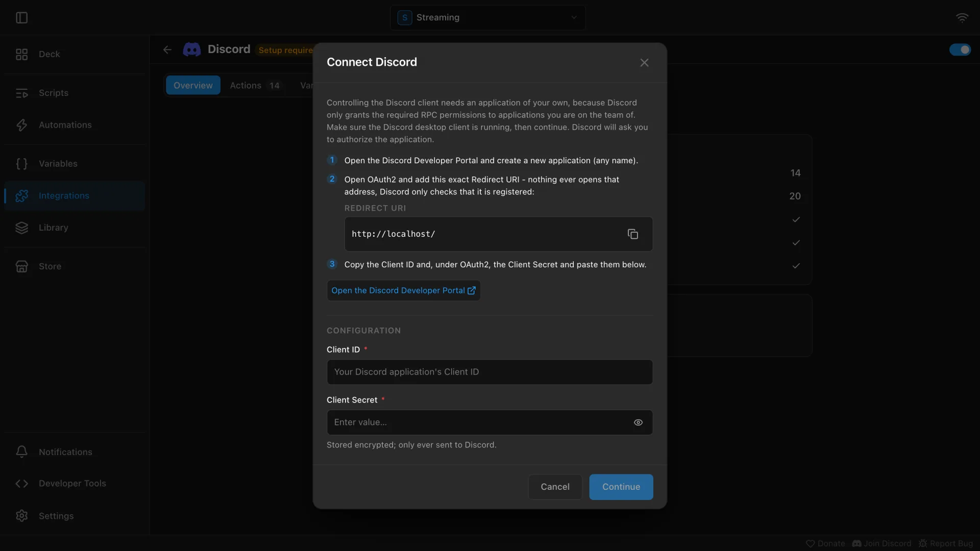
Task: Cancel the Connect Discord dialog
Action: (555, 487)
